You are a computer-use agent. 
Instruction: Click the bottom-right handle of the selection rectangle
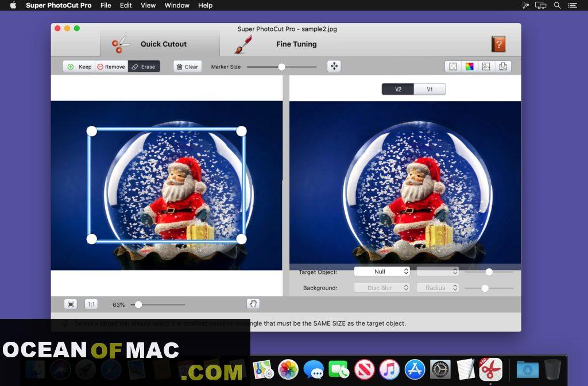242,238
